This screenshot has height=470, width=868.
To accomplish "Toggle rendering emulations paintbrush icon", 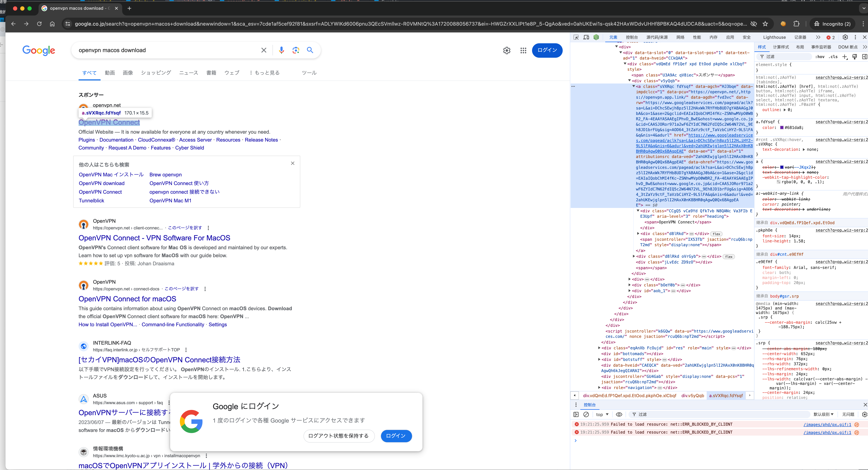I will (854, 57).
